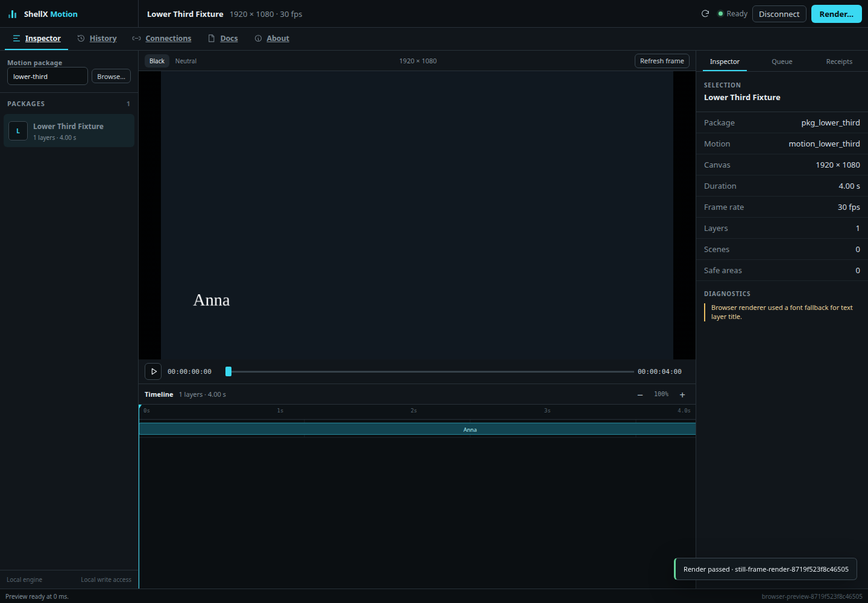Select the right-panel Inspector tab
868x603 pixels.
725,62
